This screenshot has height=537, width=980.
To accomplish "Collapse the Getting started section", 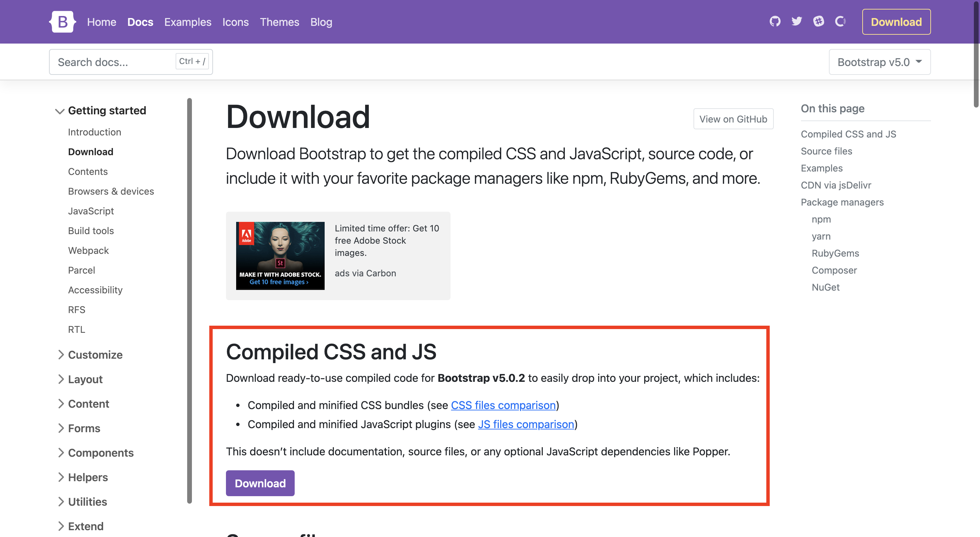I will (x=100, y=110).
